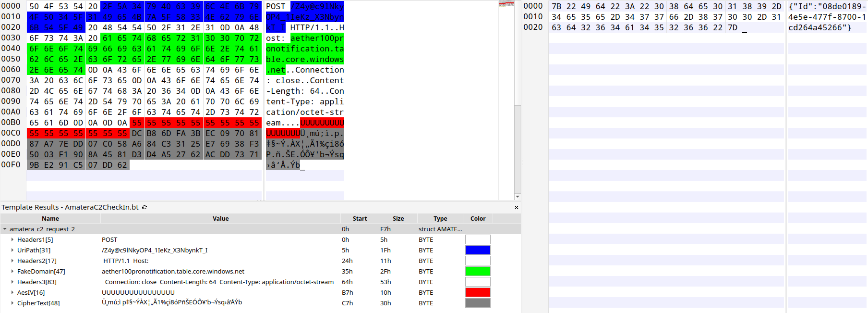This screenshot has width=868, height=313.
Task: Select the AesIV value UUUUUUUUUUUUUUUU
Action: click(x=138, y=293)
